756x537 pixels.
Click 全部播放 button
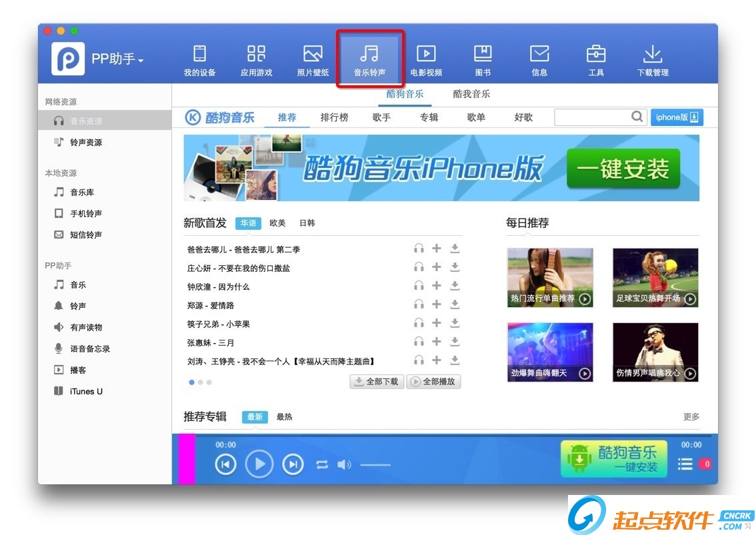coord(433,382)
